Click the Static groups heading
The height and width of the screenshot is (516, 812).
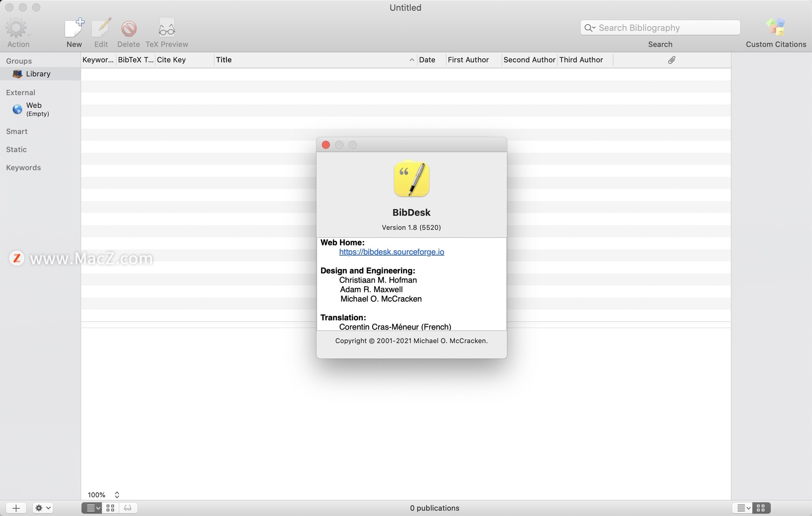(x=16, y=150)
